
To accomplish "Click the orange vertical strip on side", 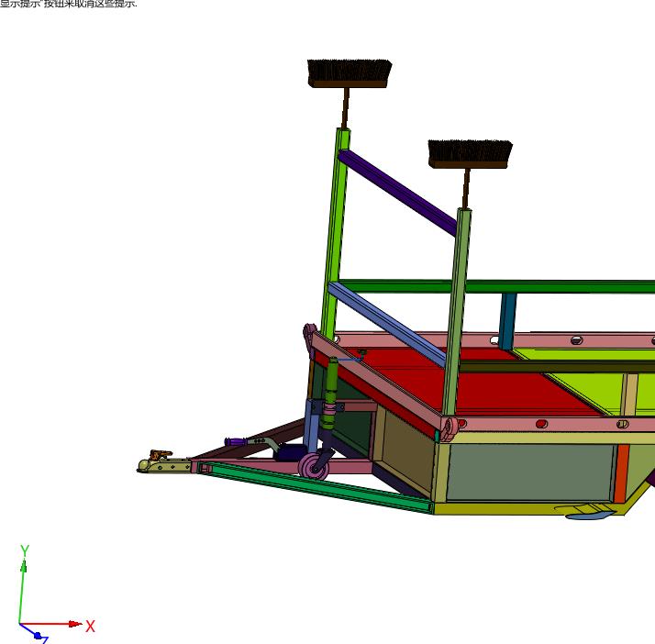I will pos(622,473).
